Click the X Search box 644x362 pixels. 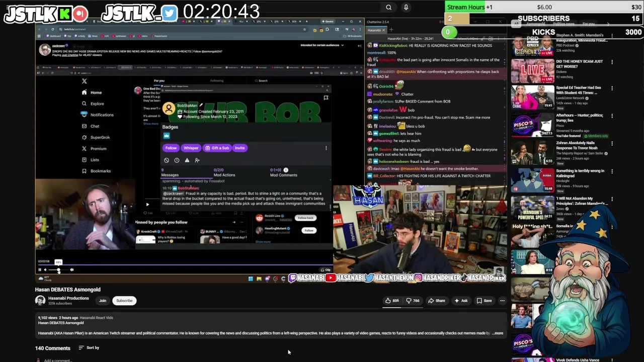coord(289,80)
